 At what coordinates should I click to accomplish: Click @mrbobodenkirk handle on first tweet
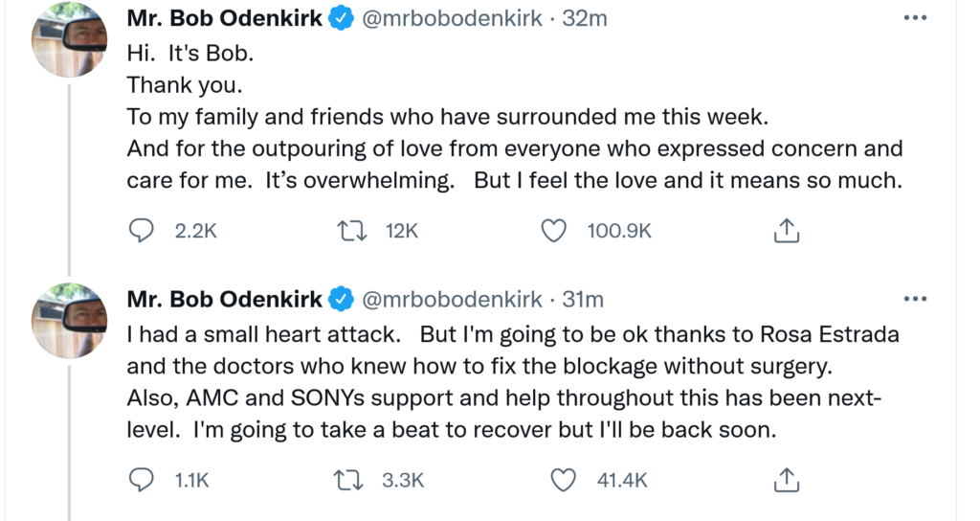point(451,18)
